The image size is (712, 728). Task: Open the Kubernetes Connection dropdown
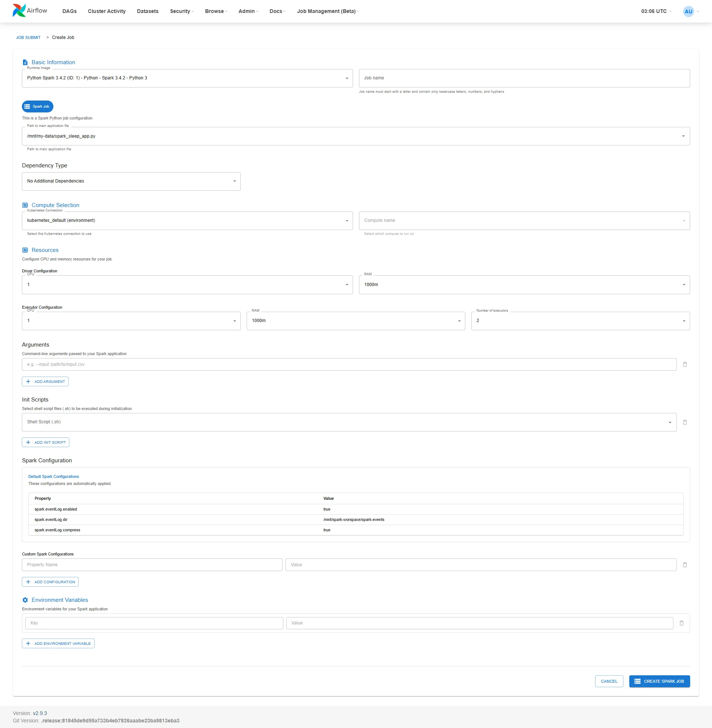pyautogui.click(x=187, y=221)
